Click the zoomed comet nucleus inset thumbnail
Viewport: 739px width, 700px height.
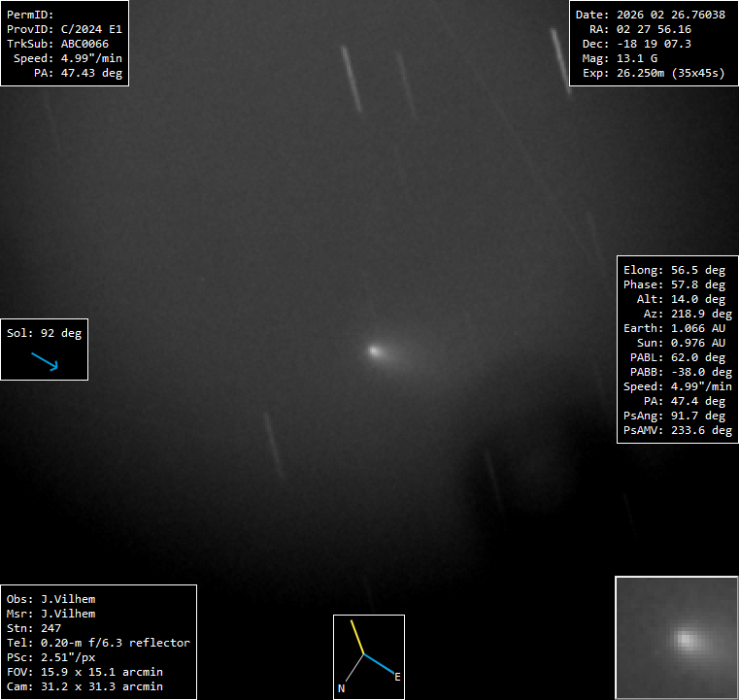(x=677, y=637)
